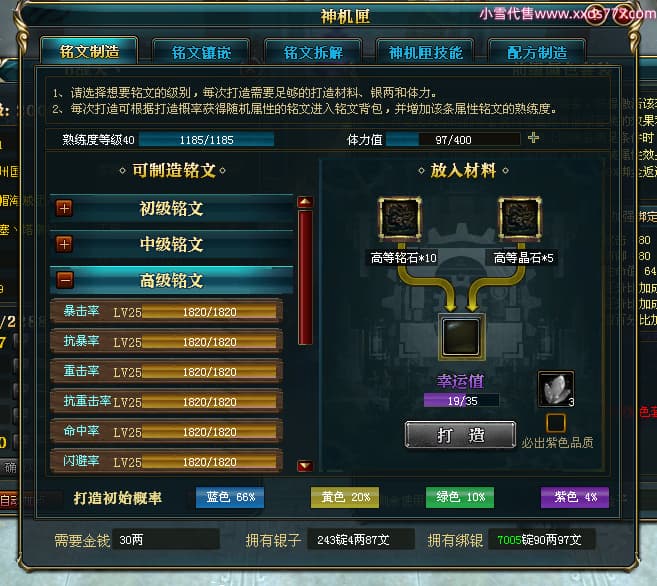Click the 高等晶石 material slot icon

click(520, 219)
